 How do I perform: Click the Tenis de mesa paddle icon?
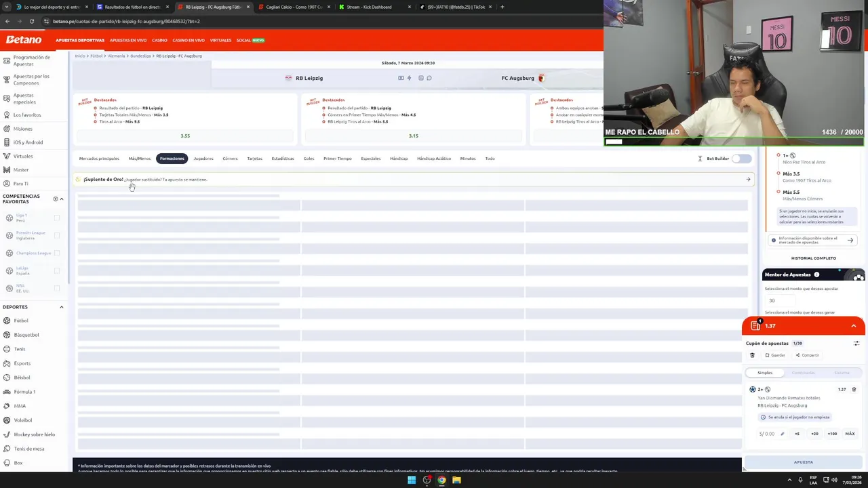(x=5, y=449)
